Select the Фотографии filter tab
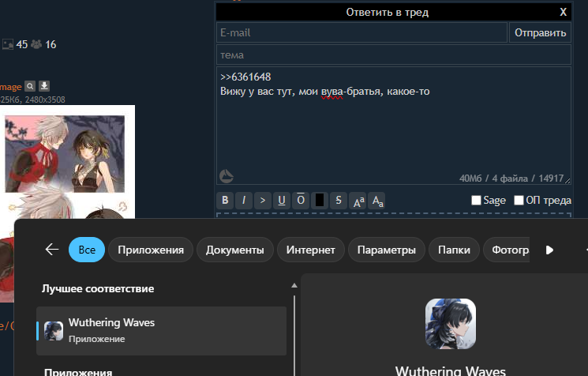Screen dimensions: 588x376 point(506,250)
